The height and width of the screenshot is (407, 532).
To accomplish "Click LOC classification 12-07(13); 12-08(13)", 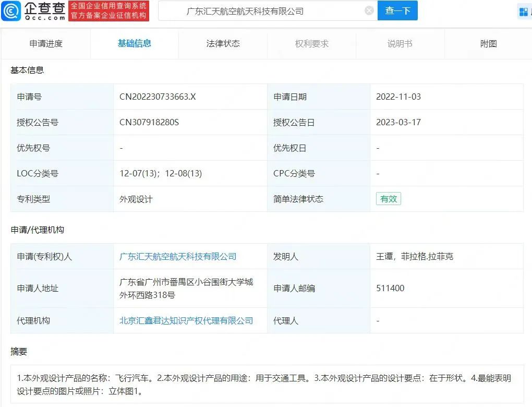I will click(161, 173).
